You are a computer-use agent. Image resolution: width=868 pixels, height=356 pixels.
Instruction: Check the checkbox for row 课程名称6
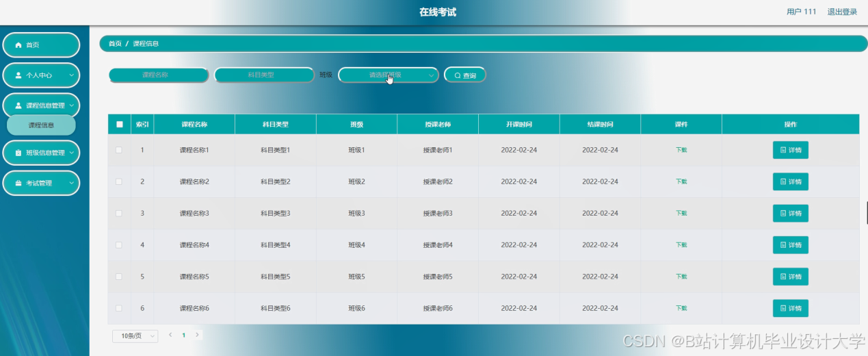click(119, 308)
